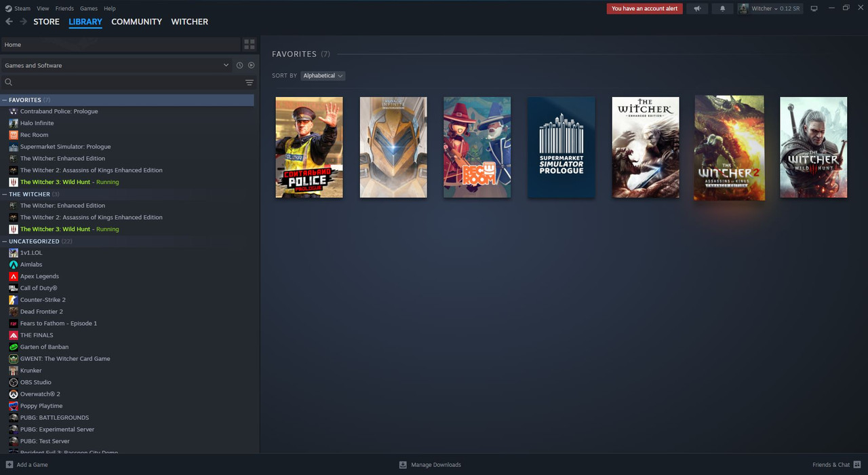Open the Steam menu

point(22,8)
